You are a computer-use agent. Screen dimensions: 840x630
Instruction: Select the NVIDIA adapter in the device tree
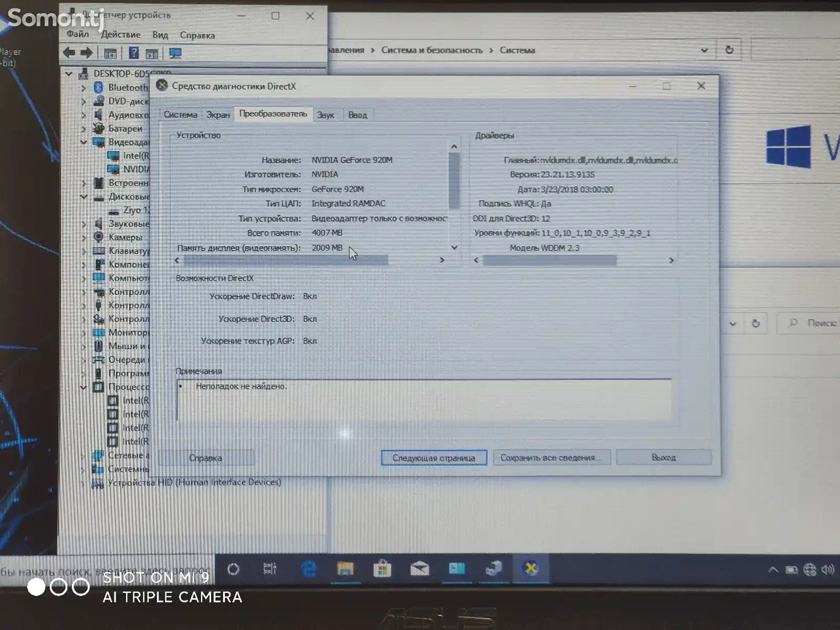[x=135, y=169]
